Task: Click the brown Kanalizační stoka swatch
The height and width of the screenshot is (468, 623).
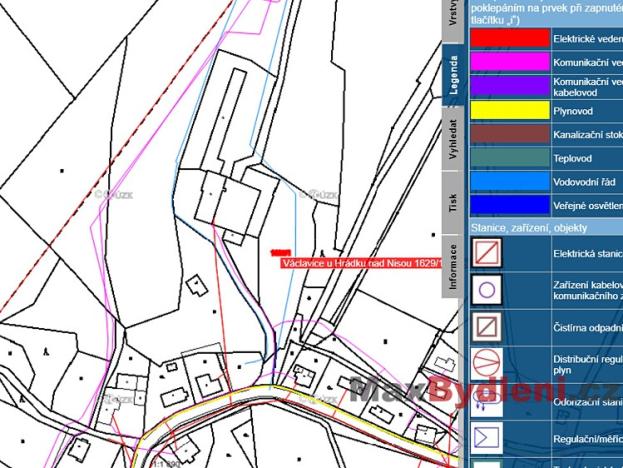Action: tap(509, 134)
